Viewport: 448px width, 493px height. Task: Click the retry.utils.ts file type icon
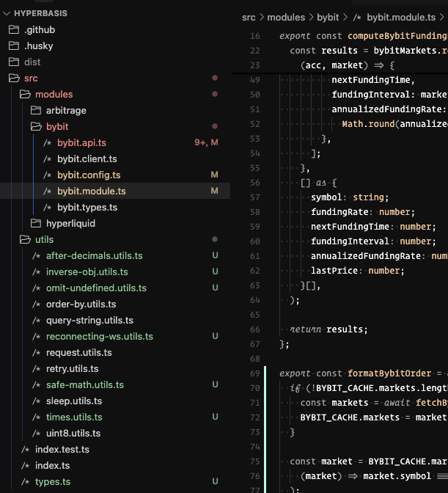pos(37,368)
